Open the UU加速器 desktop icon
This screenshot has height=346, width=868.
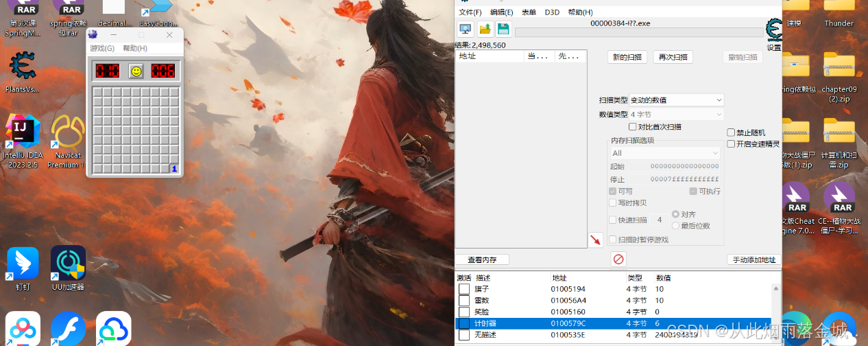(68, 270)
